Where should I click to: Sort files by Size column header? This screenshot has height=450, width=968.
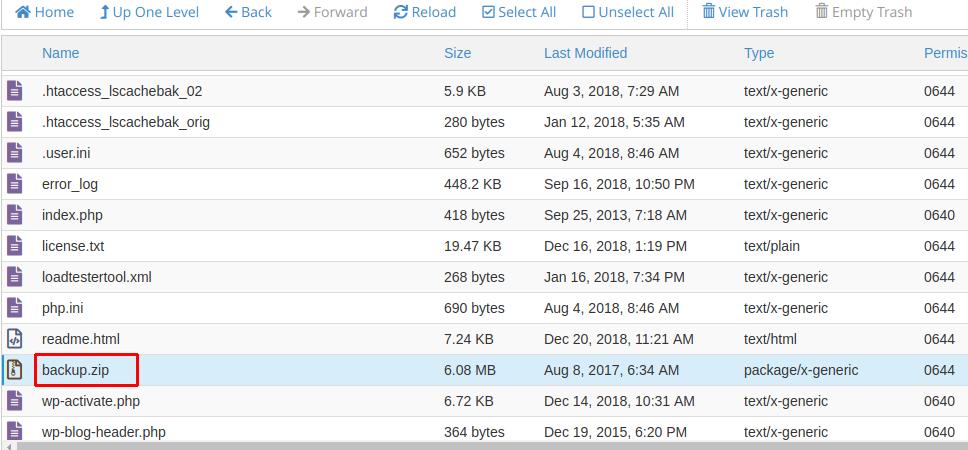457,53
